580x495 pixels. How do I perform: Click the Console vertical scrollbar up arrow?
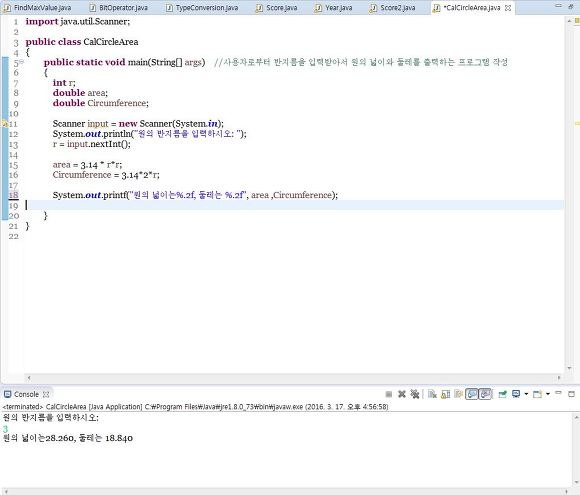pyautogui.click(x=576, y=417)
